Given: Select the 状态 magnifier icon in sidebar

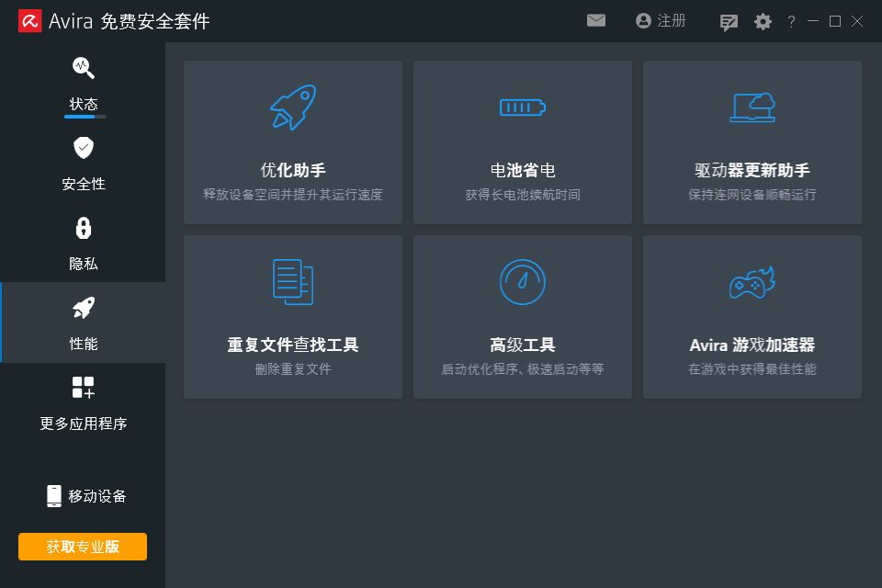Looking at the screenshot, I should 84,67.
